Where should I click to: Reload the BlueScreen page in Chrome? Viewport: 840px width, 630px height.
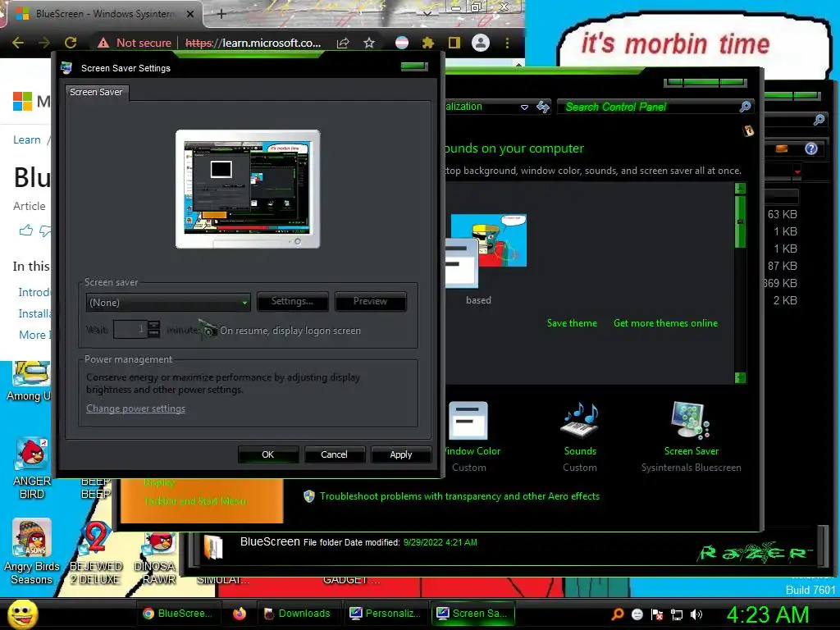(x=71, y=43)
